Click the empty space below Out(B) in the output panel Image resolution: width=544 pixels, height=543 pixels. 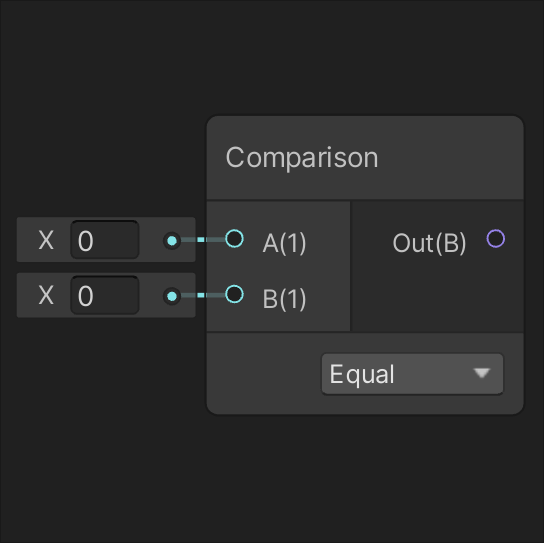point(437,295)
